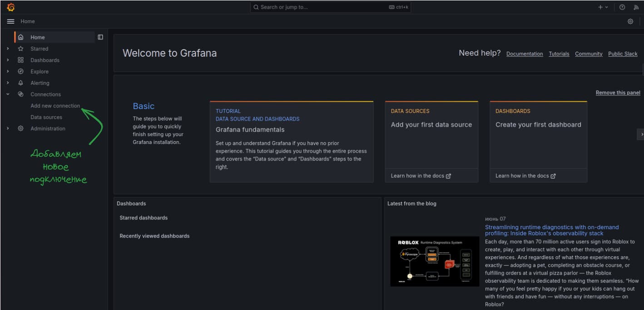The width and height of the screenshot is (644, 310).
Task: Open the news RSS feed icon
Action: [636, 7]
